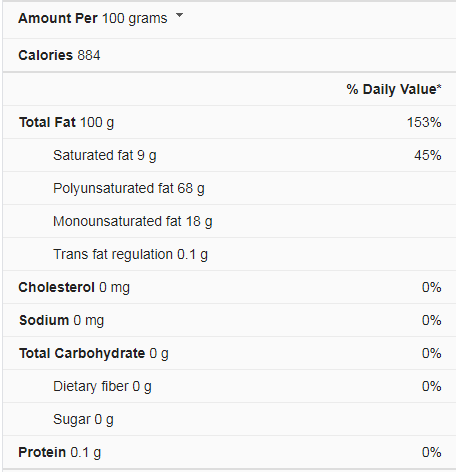Click the Sodium 0 mg row
Viewport: 456px width, 472px height.
pyautogui.click(x=229, y=320)
